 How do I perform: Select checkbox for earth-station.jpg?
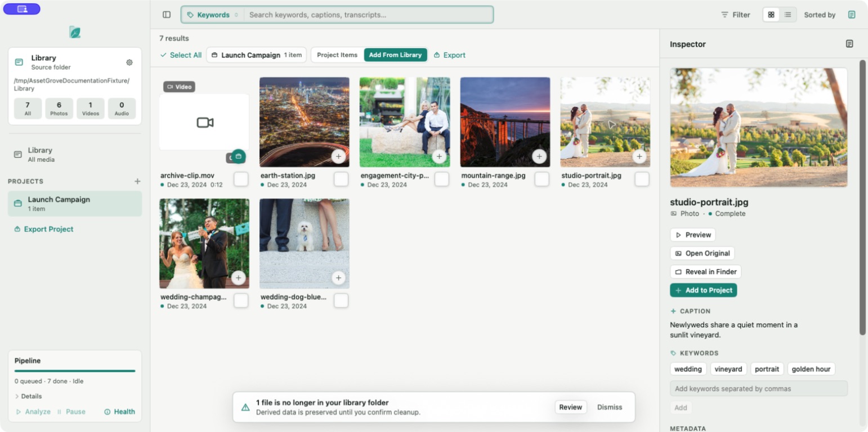tap(341, 179)
